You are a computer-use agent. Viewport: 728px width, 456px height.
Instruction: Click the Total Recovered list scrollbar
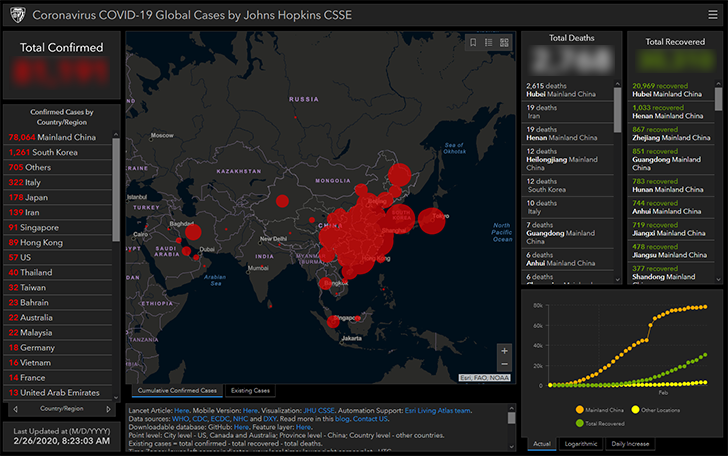[718, 99]
